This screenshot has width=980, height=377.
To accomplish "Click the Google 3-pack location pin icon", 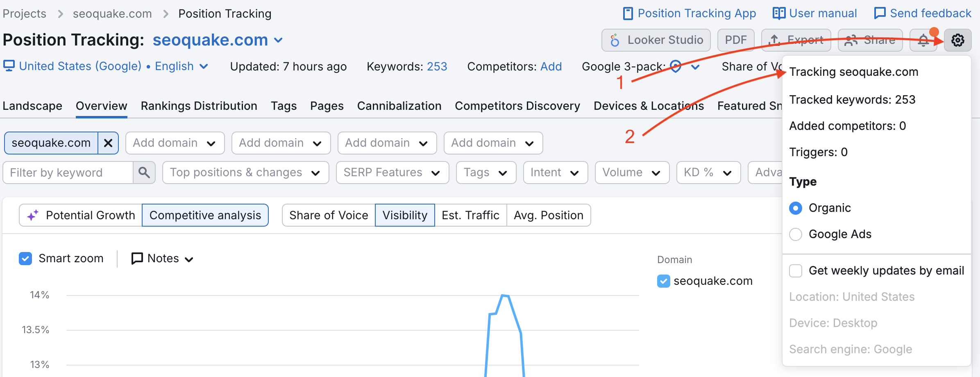I will coord(676,66).
